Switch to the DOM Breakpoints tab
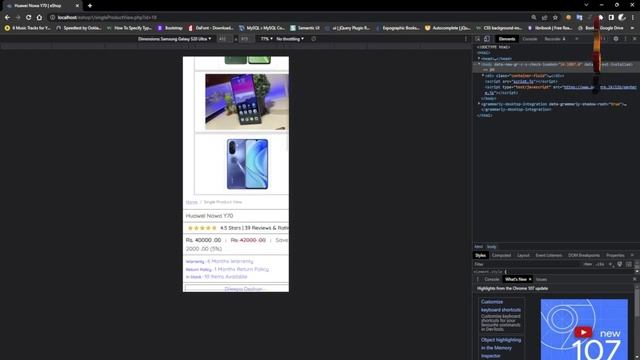 click(584, 255)
